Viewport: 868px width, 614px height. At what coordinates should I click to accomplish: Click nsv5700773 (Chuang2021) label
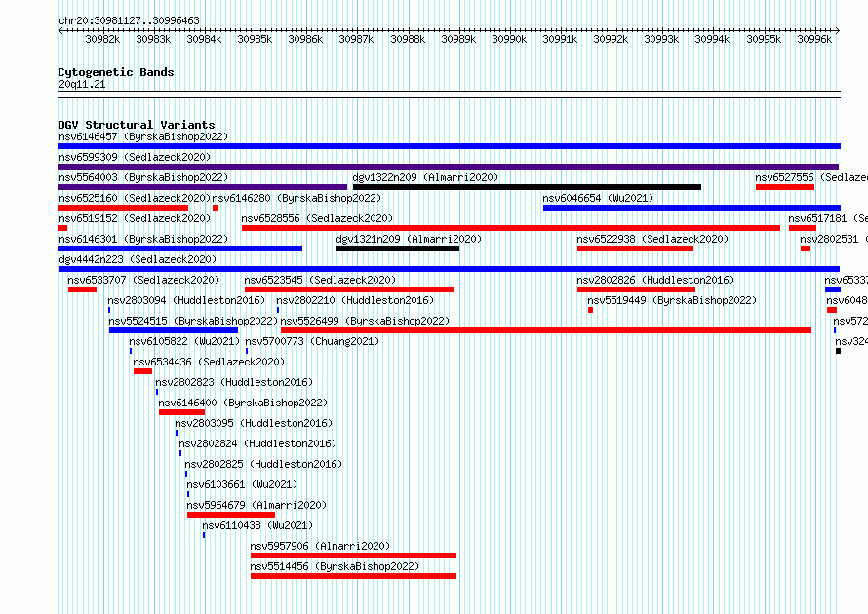coord(312,341)
